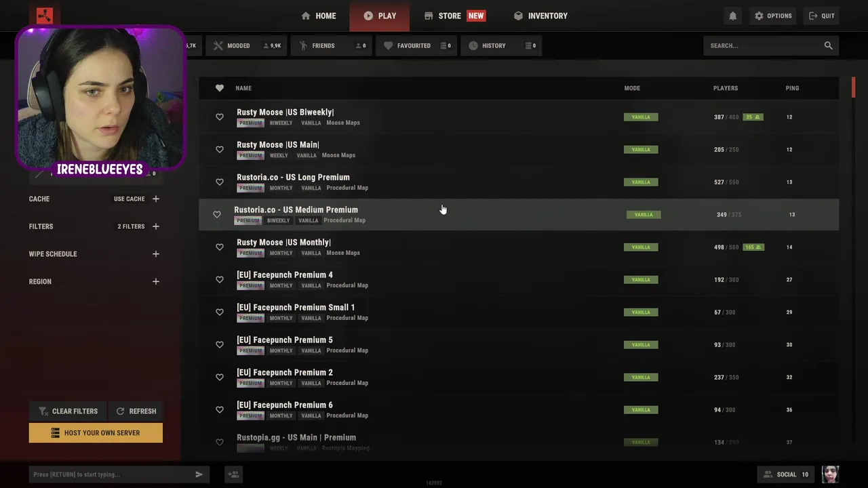Favourite Rustoria.co US Long Premium server
868x488 pixels.
[219, 182]
